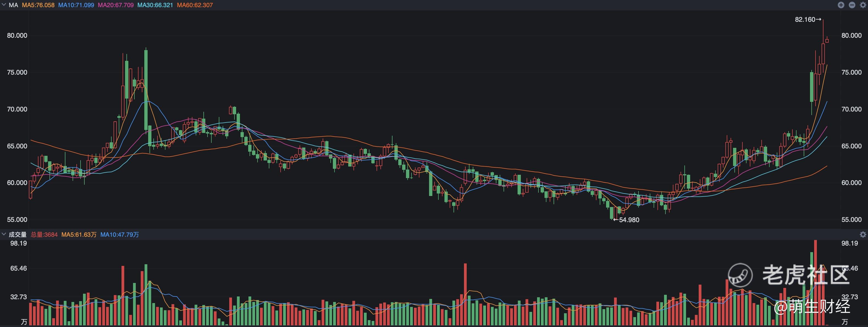This screenshot has height=327, width=868.
Task: Select the 成交量 indicator label
Action: click(x=18, y=235)
